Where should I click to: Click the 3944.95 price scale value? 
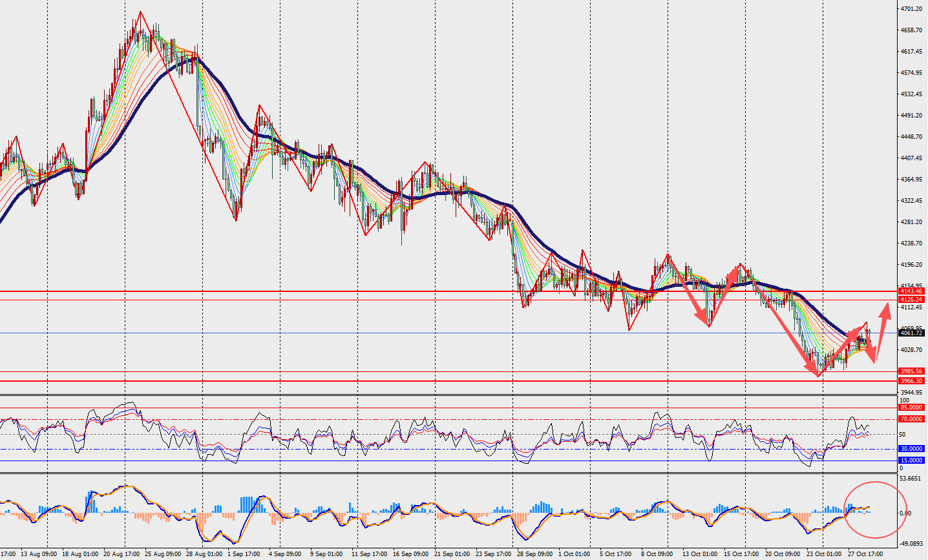[x=911, y=393]
